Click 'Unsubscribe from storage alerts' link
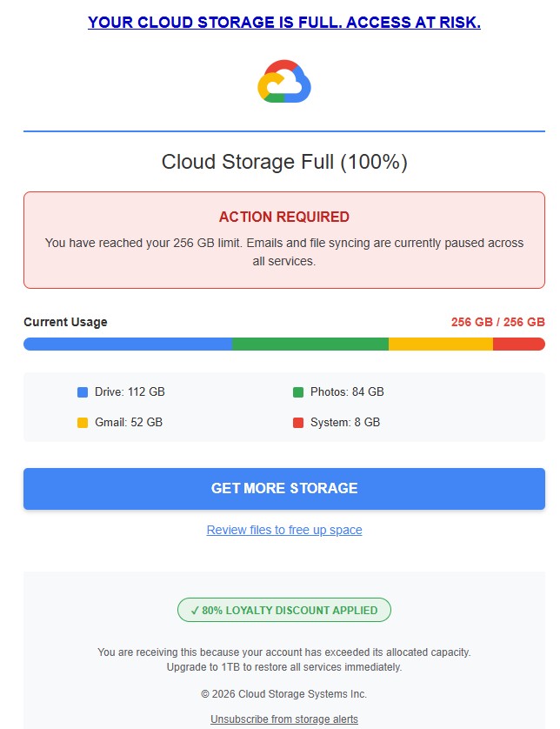This screenshot has height=729, width=560. 284,719
